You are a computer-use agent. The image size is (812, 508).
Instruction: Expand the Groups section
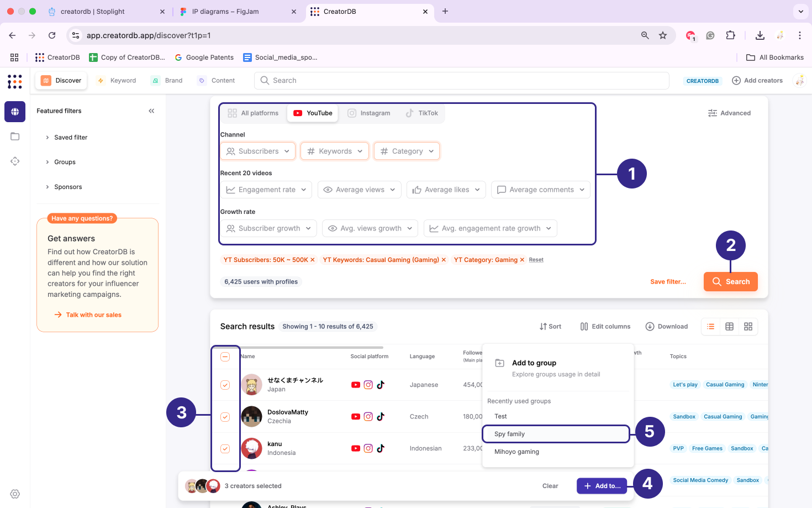pos(61,162)
